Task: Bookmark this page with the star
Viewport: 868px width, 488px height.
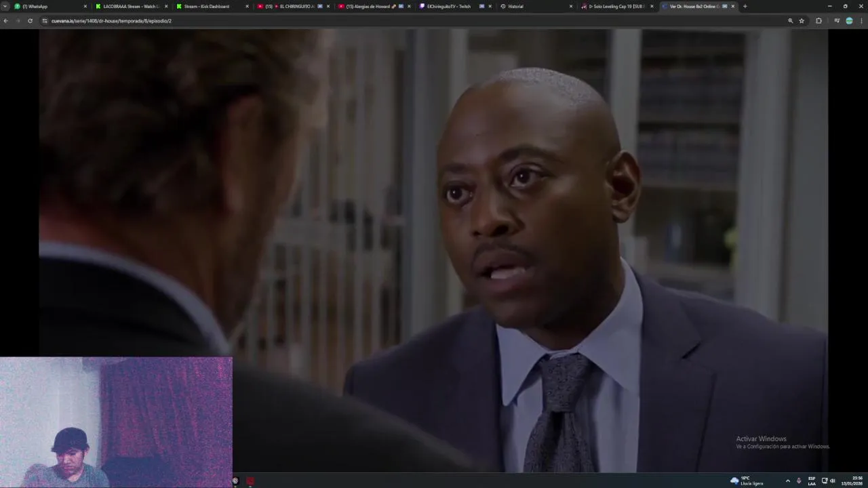Action: pos(802,21)
